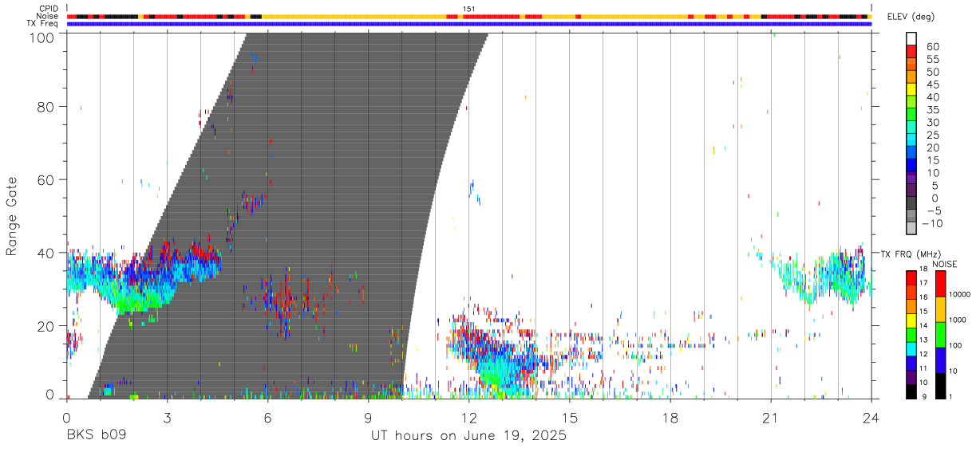Pick the blue 10–15 swatch on ELEV scale

coord(911,166)
